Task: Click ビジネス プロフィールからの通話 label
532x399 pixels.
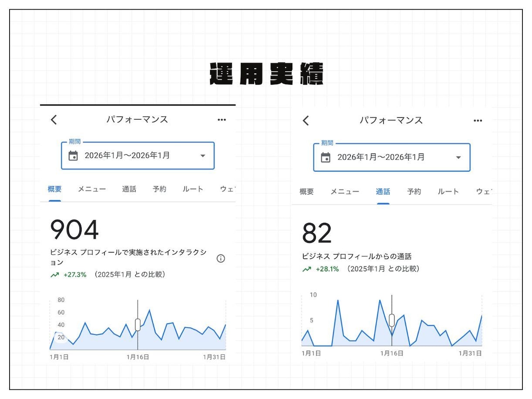Action: (357, 256)
